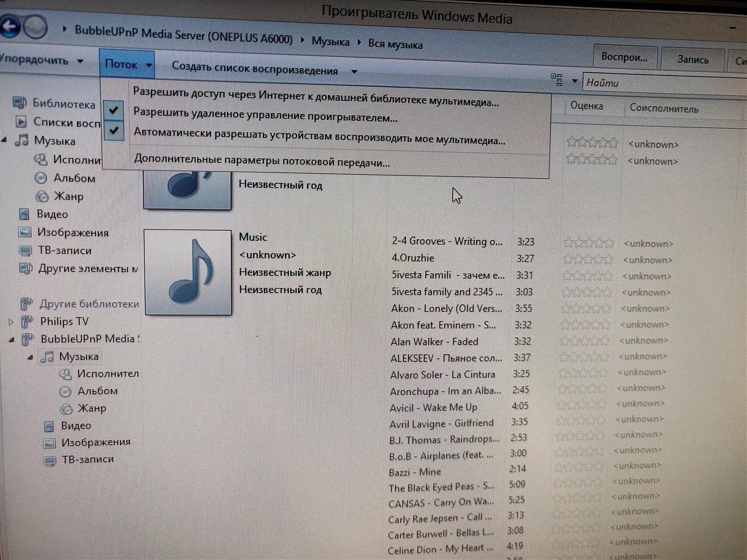
Task: Open Жанр icon under BubbleUPnP Музыка
Action: (67, 408)
